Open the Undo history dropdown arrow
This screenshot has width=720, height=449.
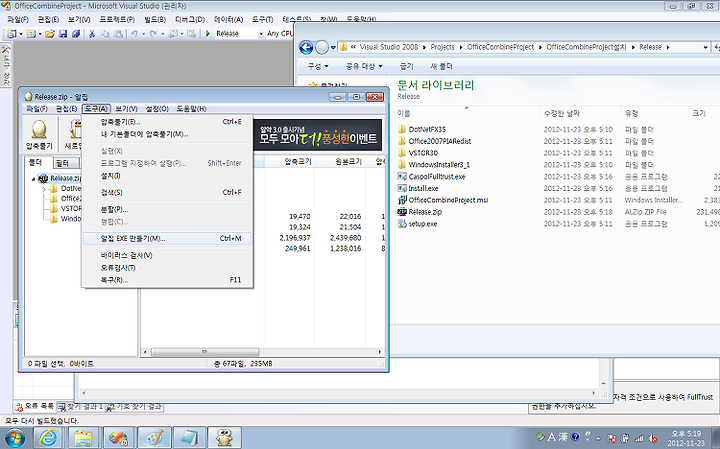[143, 34]
